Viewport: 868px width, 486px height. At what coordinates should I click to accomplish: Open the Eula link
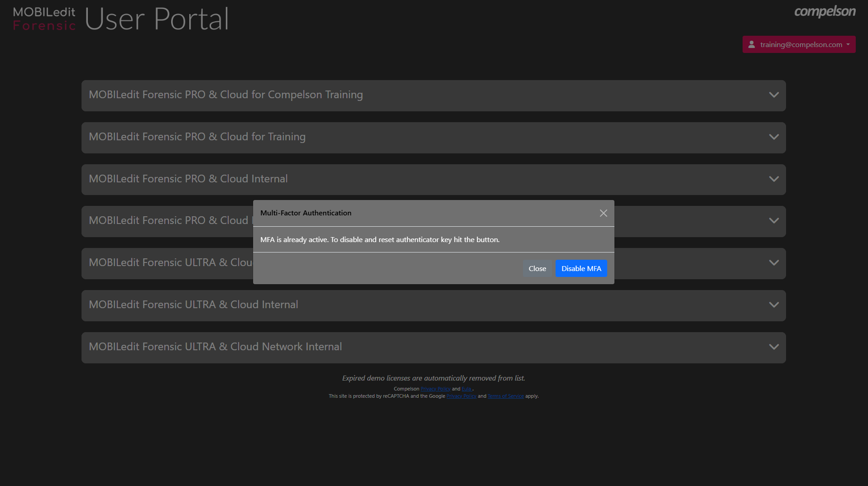coord(466,389)
